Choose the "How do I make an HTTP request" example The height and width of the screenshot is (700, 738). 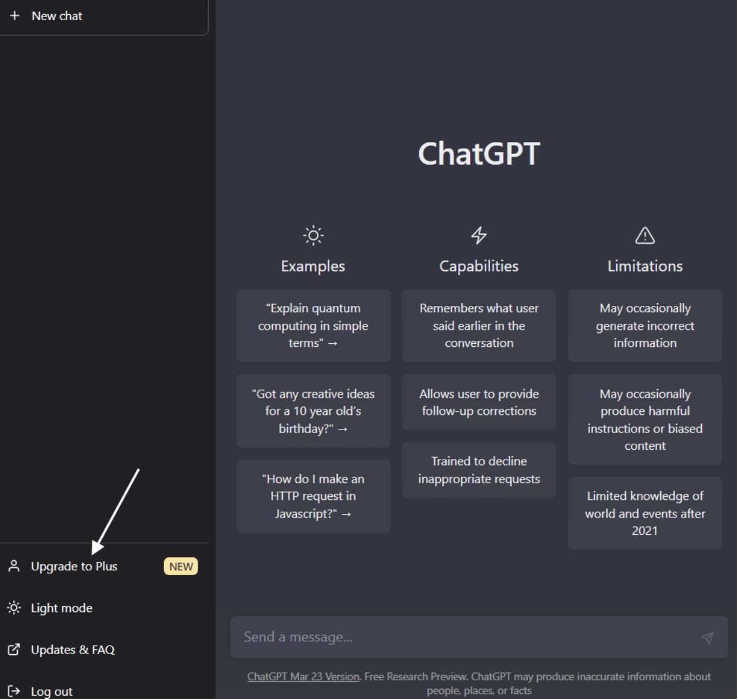313,496
